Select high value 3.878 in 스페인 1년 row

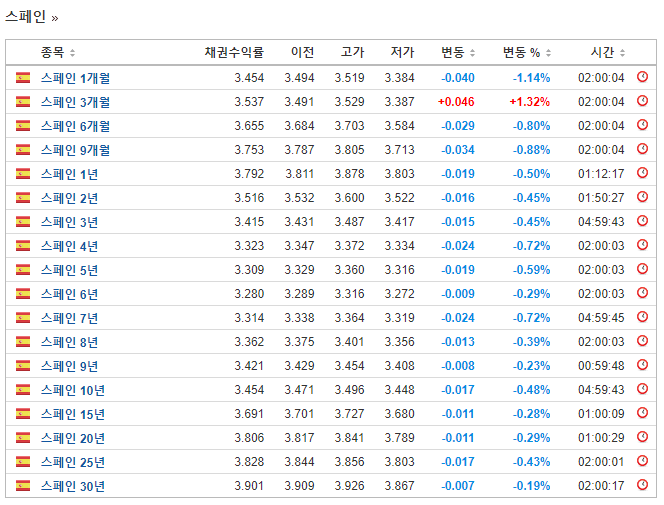click(x=349, y=174)
